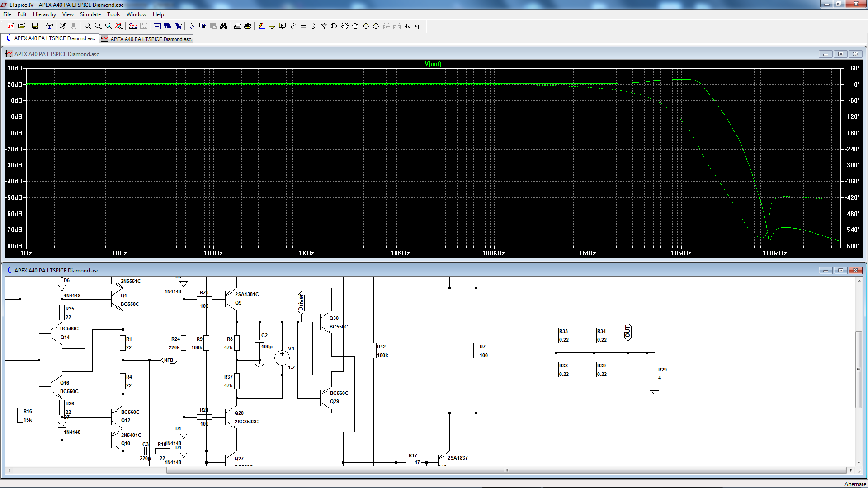Select the Draw Wire pencil tool
Viewport: 868px width, 488px height.
point(261,26)
